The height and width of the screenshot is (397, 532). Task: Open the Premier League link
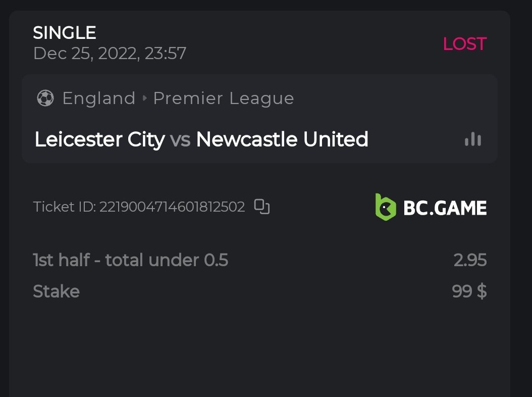(x=223, y=98)
